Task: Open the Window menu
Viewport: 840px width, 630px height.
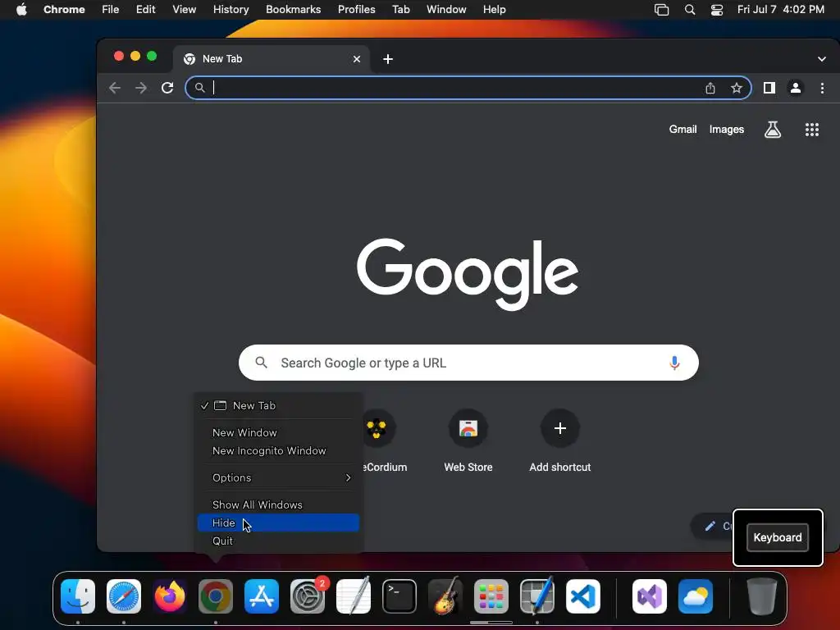Action: click(446, 9)
